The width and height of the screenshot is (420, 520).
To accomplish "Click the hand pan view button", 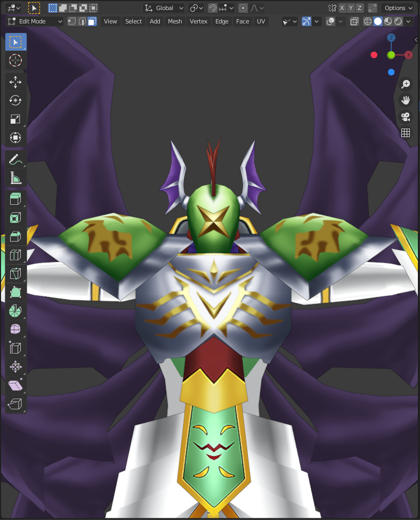I will pos(406,100).
